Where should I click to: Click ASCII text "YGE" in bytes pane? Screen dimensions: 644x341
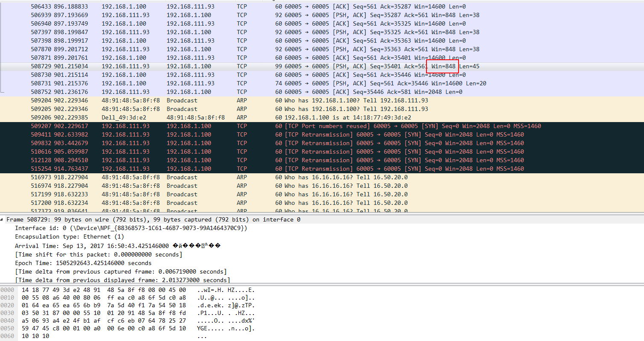click(202, 328)
